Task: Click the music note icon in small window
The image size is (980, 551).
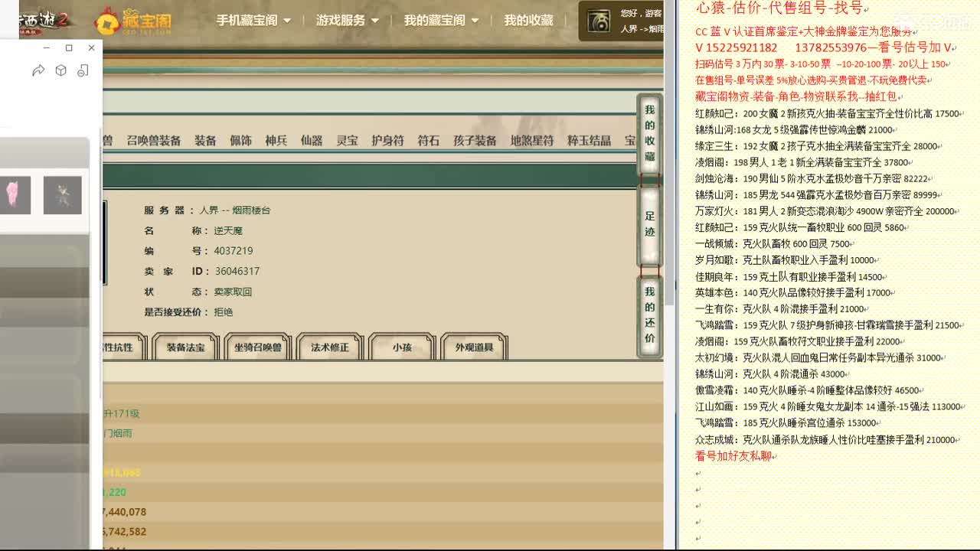Action: point(83,70)
